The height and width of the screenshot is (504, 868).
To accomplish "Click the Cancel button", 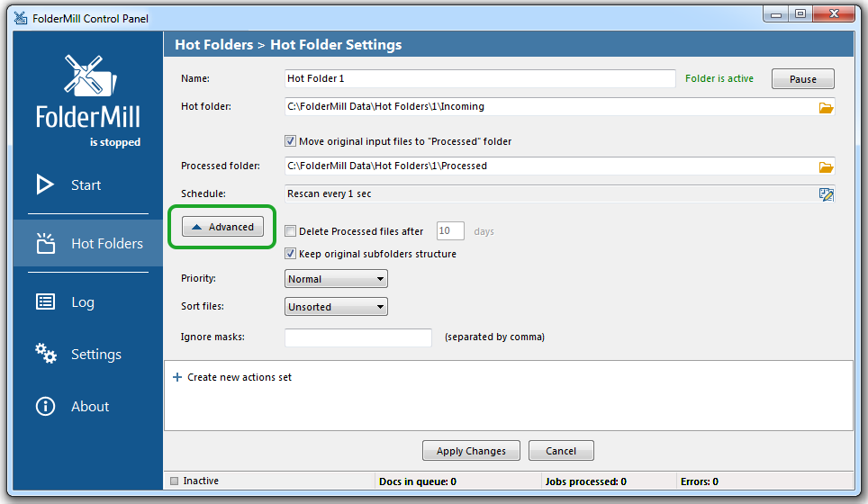I will coord(561,451).
